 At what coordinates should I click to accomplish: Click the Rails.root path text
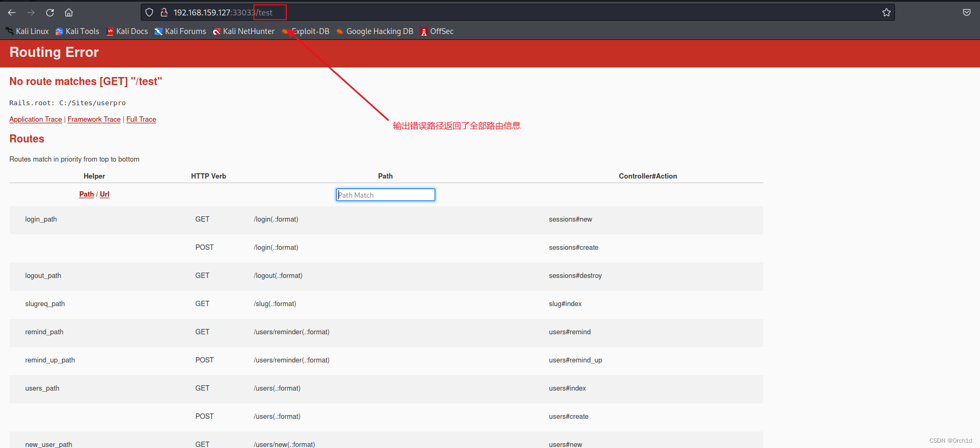[x=67, y=103]
